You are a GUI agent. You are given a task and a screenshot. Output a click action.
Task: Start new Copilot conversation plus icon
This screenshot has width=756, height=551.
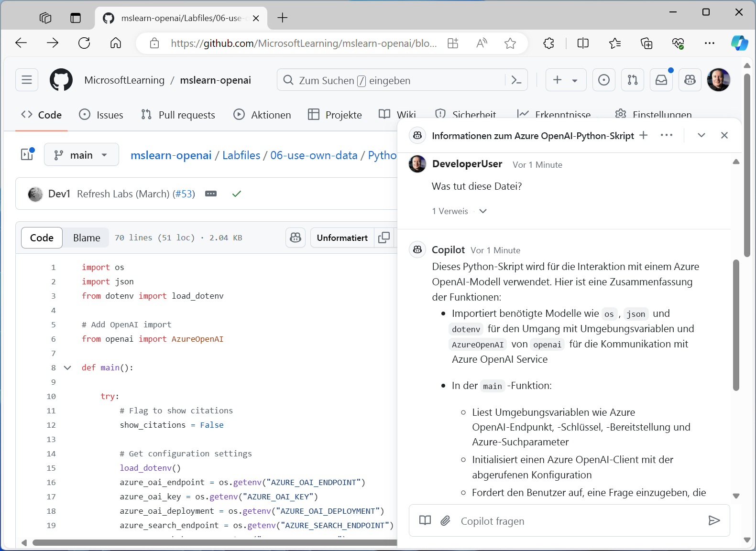[644, 135]
